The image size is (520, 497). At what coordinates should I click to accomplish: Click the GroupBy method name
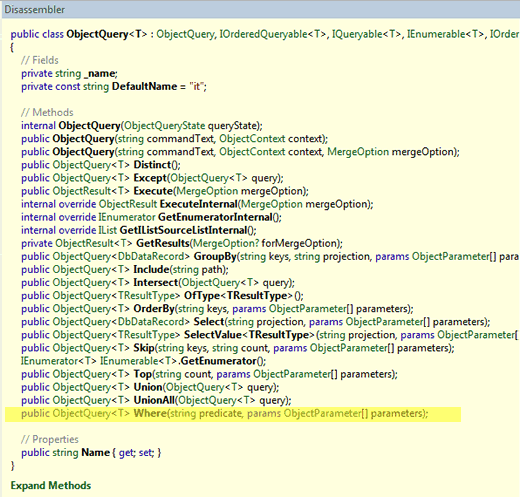pyautogui.click(x=215, y=256)
